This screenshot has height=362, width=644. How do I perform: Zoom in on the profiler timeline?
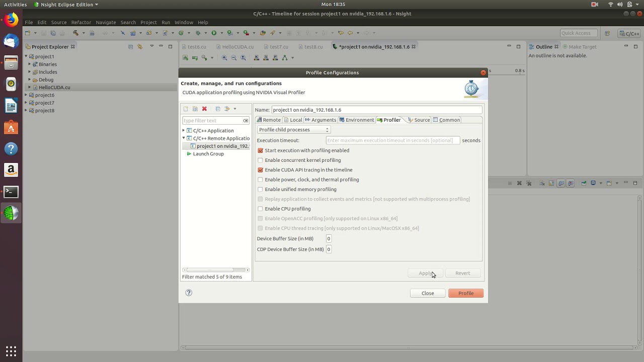224,58
